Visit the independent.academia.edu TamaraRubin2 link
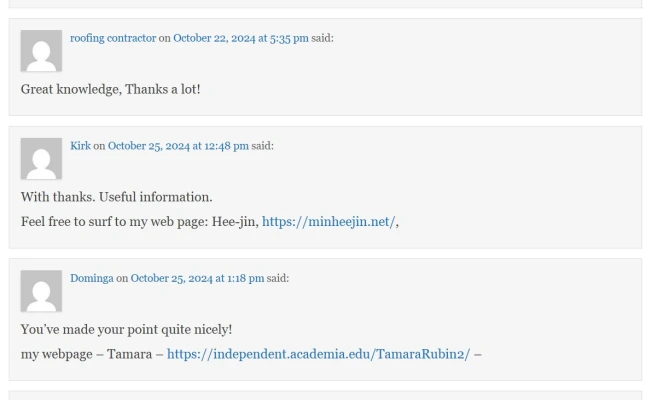 pyautogui.click(x=318, y=354)
